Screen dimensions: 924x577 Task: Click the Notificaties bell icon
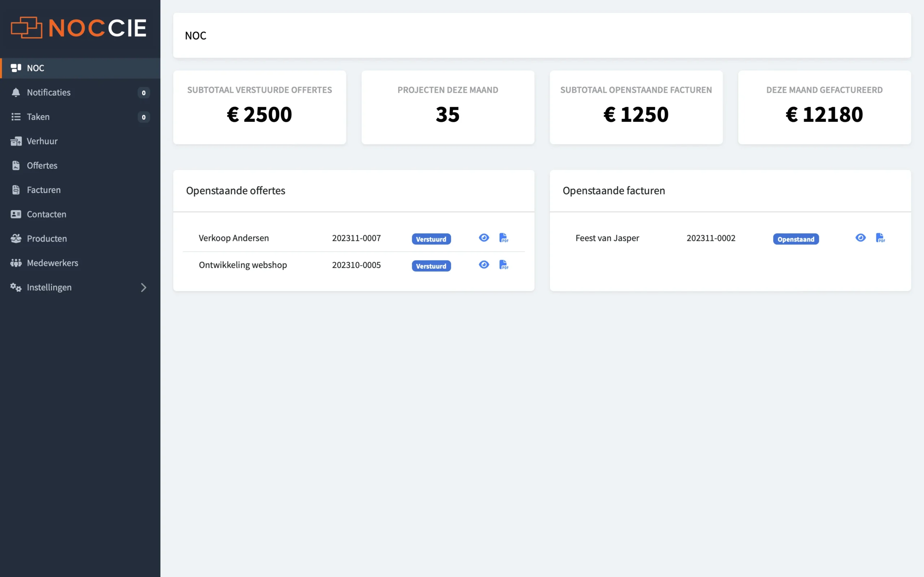pos(16,92)
